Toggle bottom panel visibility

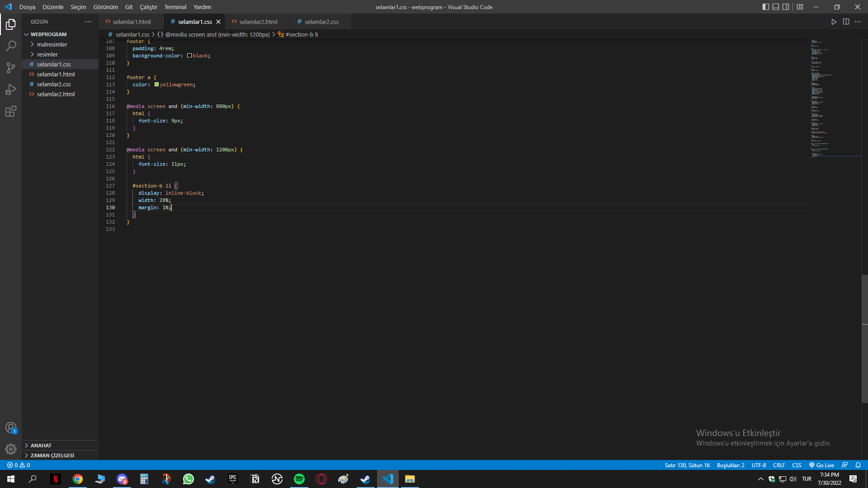(776, 7)
